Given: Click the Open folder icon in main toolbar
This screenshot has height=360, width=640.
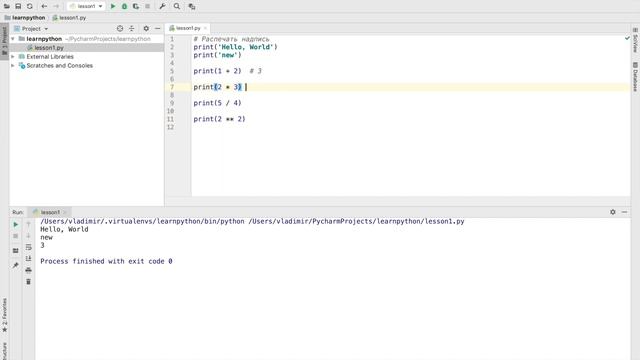Looking at the screenshot, I should click(x=7, y=6).
